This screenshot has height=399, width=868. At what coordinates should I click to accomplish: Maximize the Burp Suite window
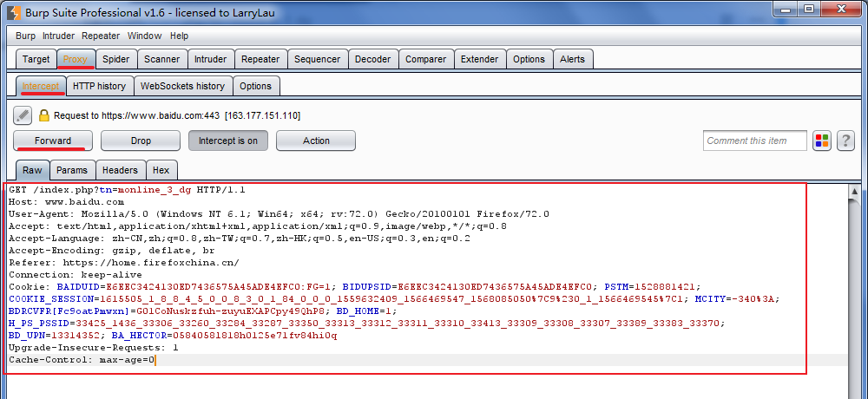coord(809,8)
